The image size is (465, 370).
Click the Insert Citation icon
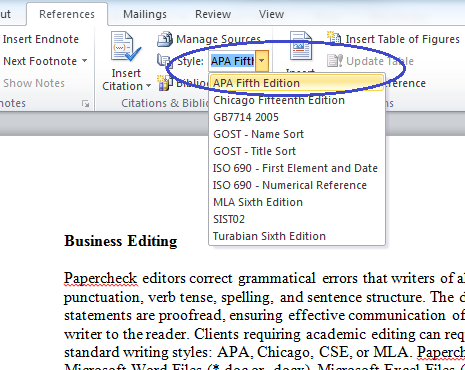pos(126,47)
